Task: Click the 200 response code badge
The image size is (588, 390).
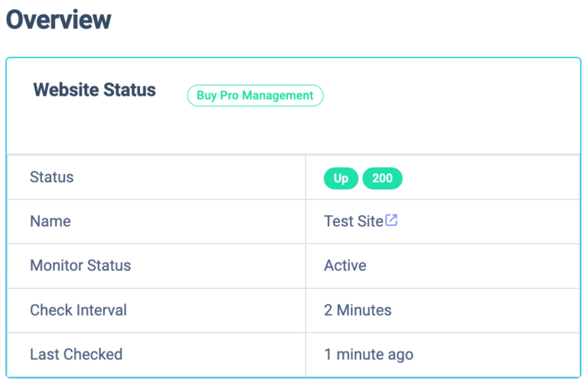Action: pos(382,178)
